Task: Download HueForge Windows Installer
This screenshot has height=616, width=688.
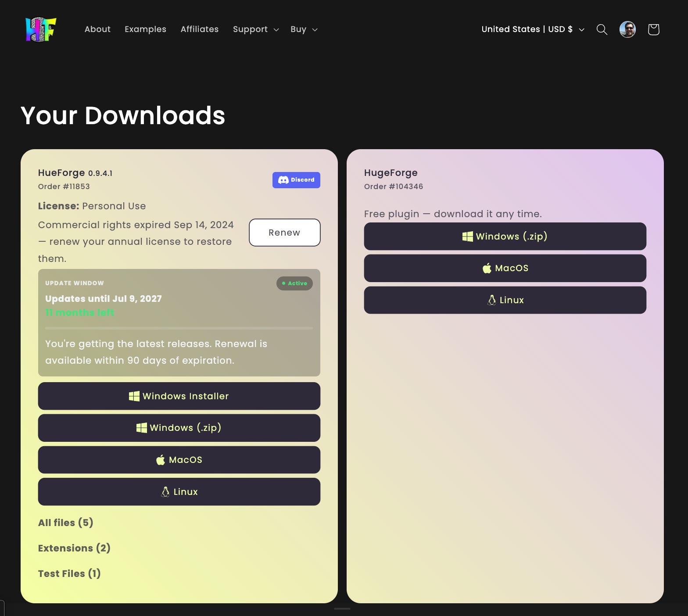Action: tap(179, 396)
